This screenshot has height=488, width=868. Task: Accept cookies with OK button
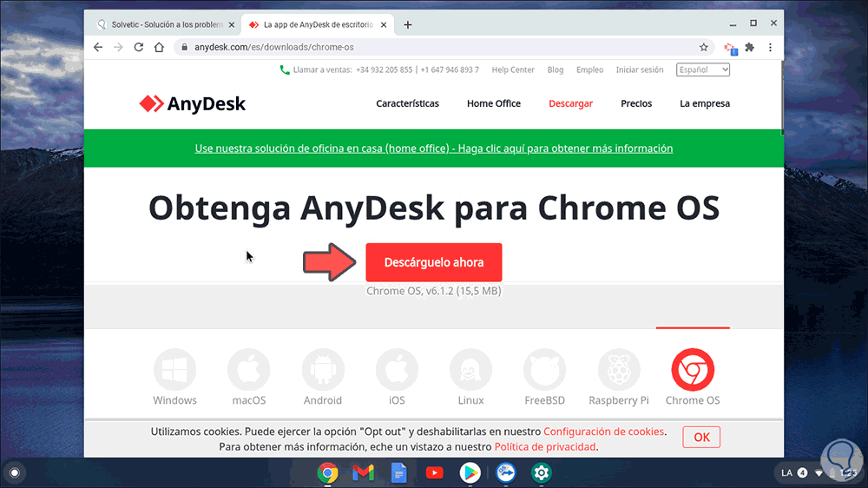point(701,437)
